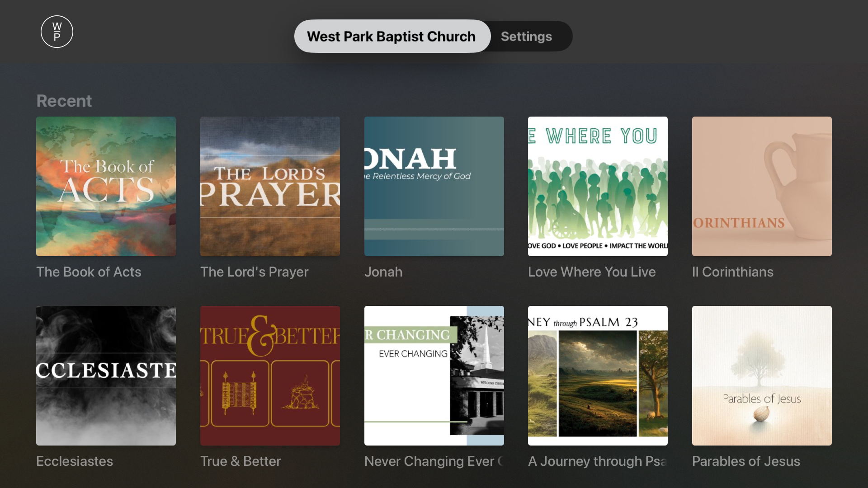Click 'True & Better' title label
Screen dimensions: 868x488
[241, 461]
